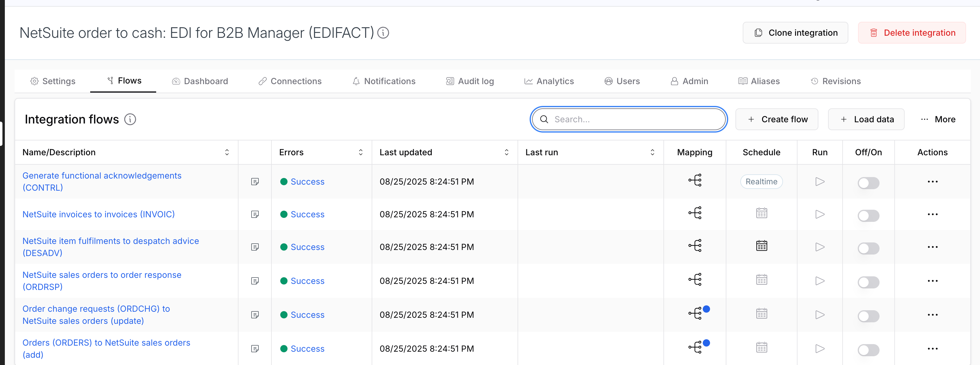Click the Delete integration button
The height and width of the screenshot is (365, 980).
[912, 33]
